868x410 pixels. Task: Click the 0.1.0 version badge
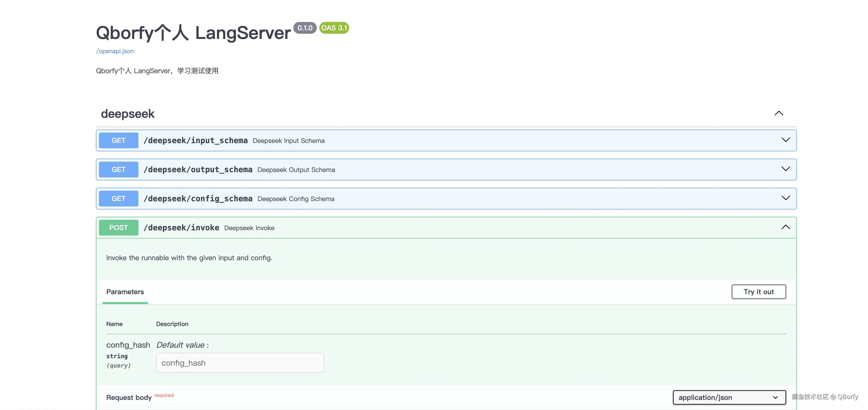tap(305, 28)
